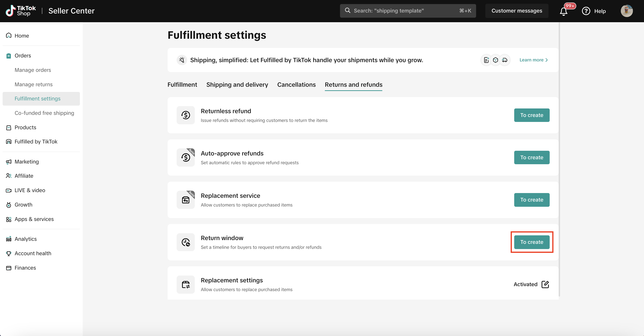The image size is (644, 336).
Task: Collapse the Orders sidebar section
Action: point(23,56)
